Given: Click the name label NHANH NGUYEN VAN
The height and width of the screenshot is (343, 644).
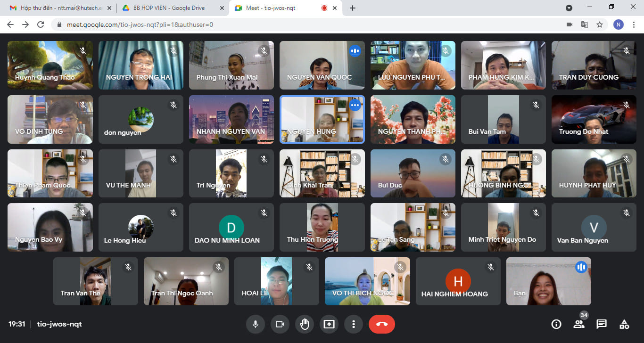Looking at the screenshot, I should click(231, 131).
